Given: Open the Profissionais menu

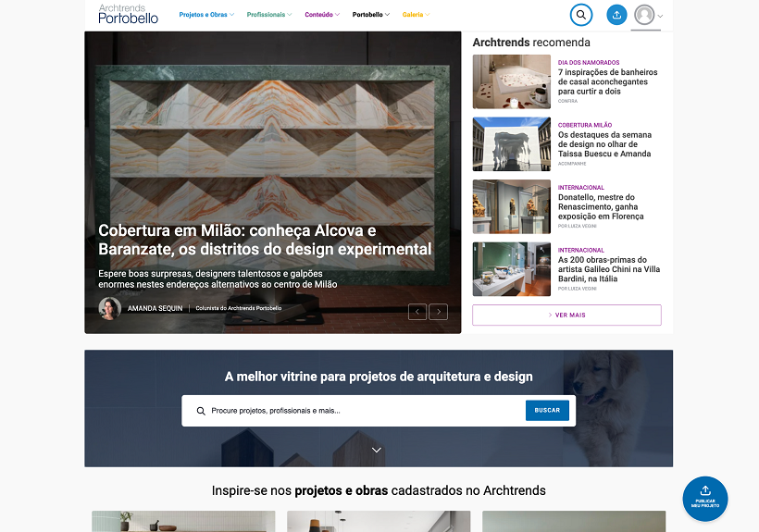Looking at the screenshot, I should tap(269, 15).
